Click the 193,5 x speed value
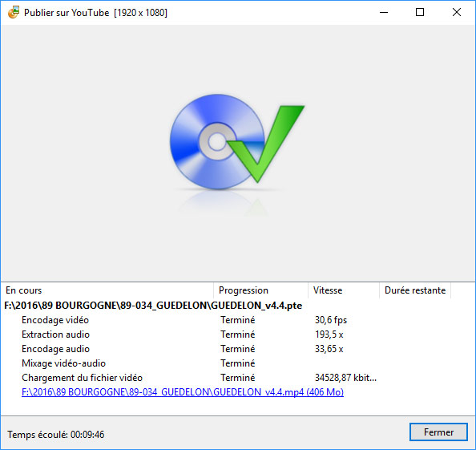Screen dimensions: 476x450 [329, 334]
